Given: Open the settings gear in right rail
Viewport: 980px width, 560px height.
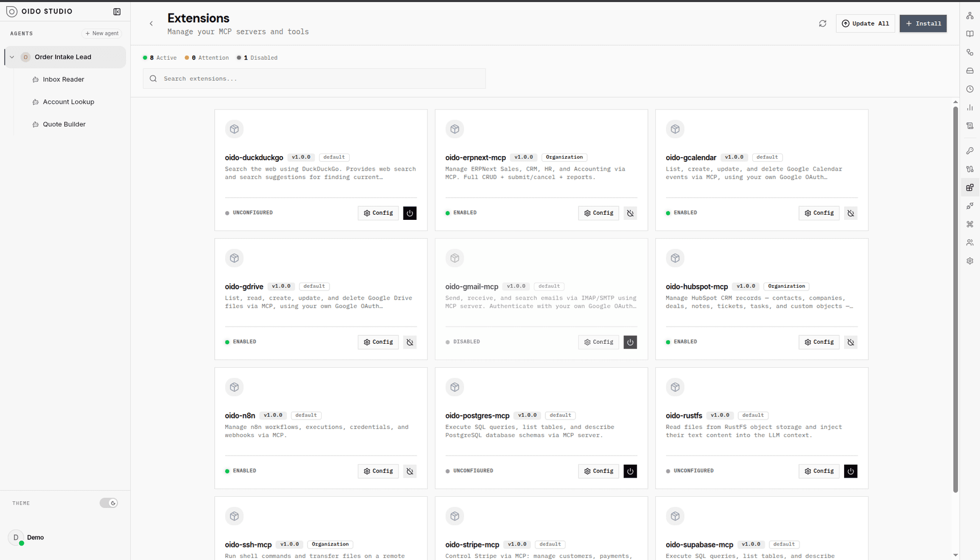Looking at the screenshot, I should [970, 261].
